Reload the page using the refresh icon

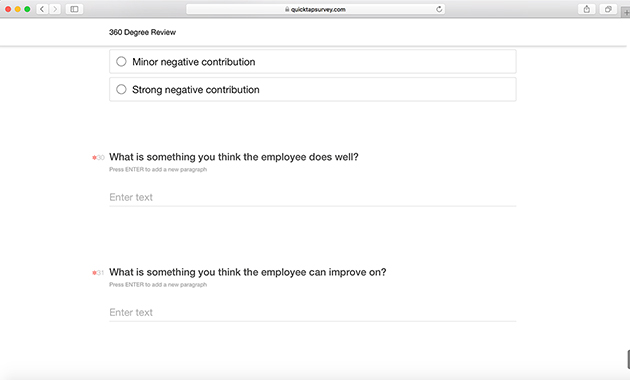(x=439, y=9)
